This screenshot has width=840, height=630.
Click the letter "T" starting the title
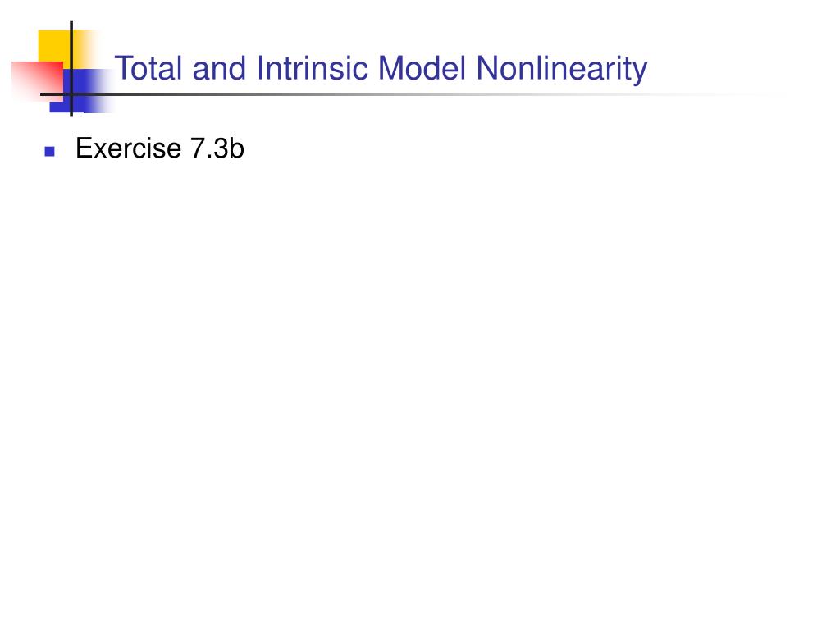(x=124, y=69)
